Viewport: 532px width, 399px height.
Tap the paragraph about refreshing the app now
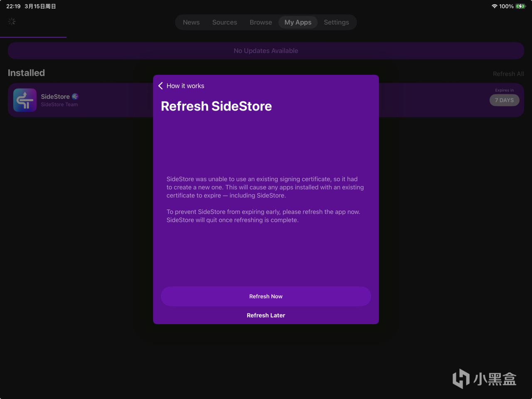[264, 216]
